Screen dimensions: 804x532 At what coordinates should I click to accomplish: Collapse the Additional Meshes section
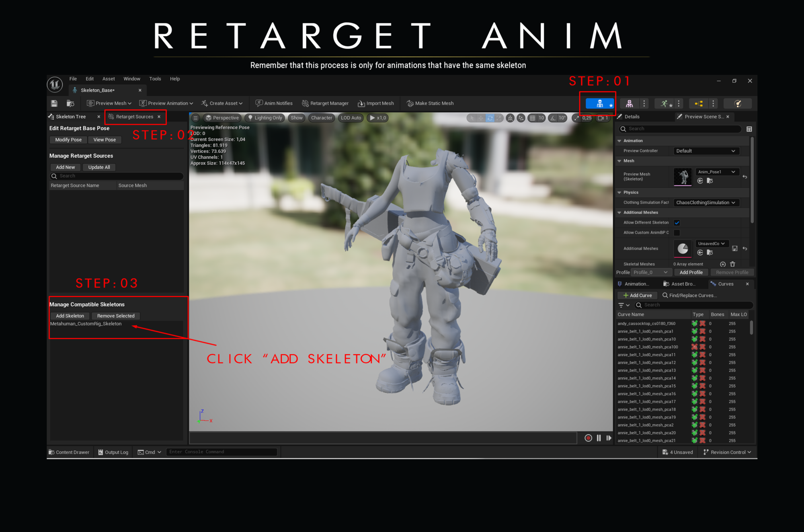[x=619, y=212]
